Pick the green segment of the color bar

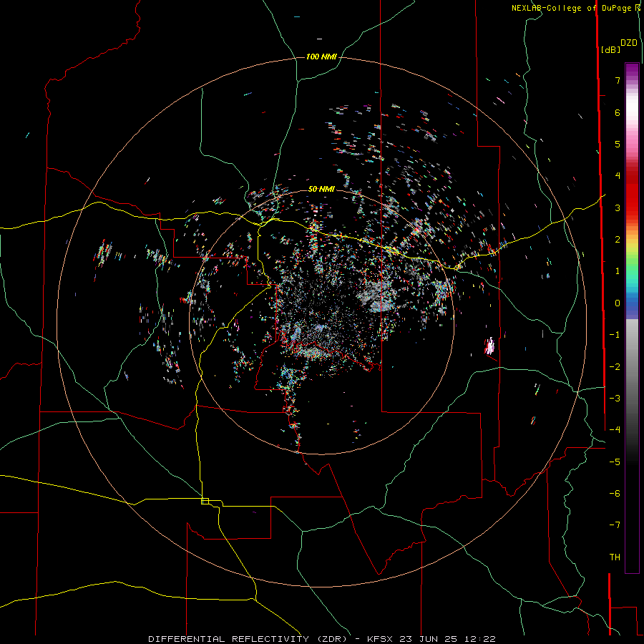632,263
